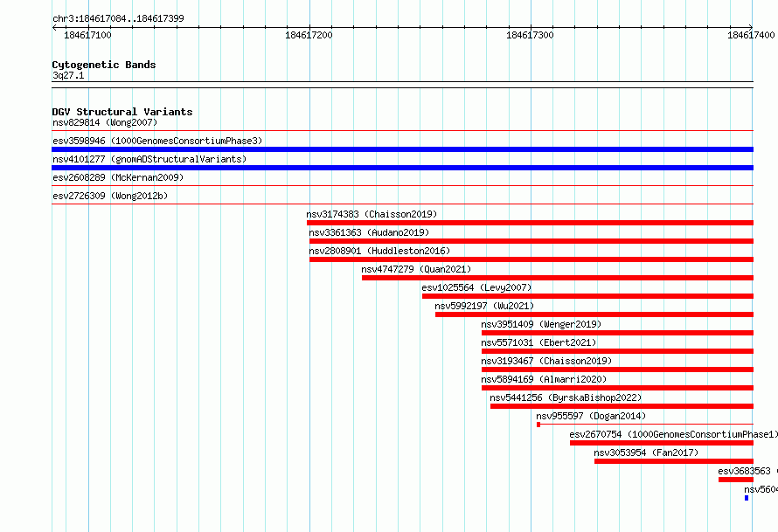The image size is (778, 532).
Task: Select the red nsv5441256 variant bar
Action: pos(622,406)
